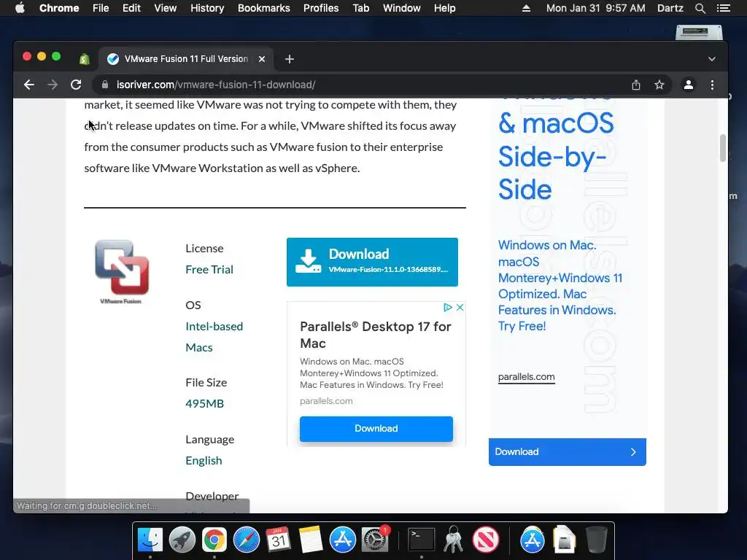The image size is (747, 560).
Task: Open the Edit menu
Action: 131,8
